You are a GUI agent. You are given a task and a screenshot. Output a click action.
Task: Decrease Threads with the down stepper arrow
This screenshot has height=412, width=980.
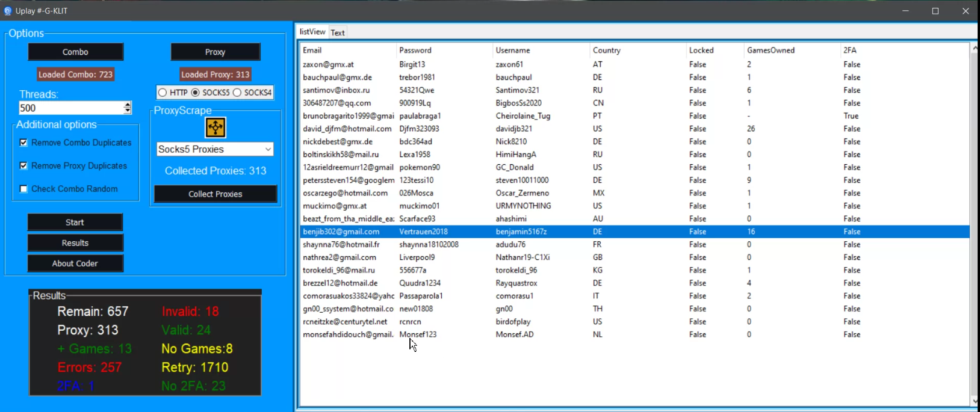tap(128, 111)
